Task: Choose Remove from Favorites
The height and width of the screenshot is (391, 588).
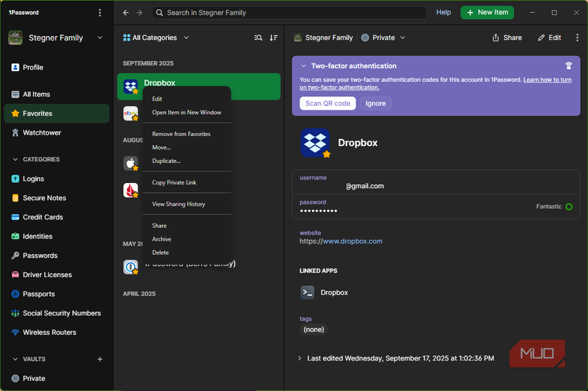Action: pos(186,134)
